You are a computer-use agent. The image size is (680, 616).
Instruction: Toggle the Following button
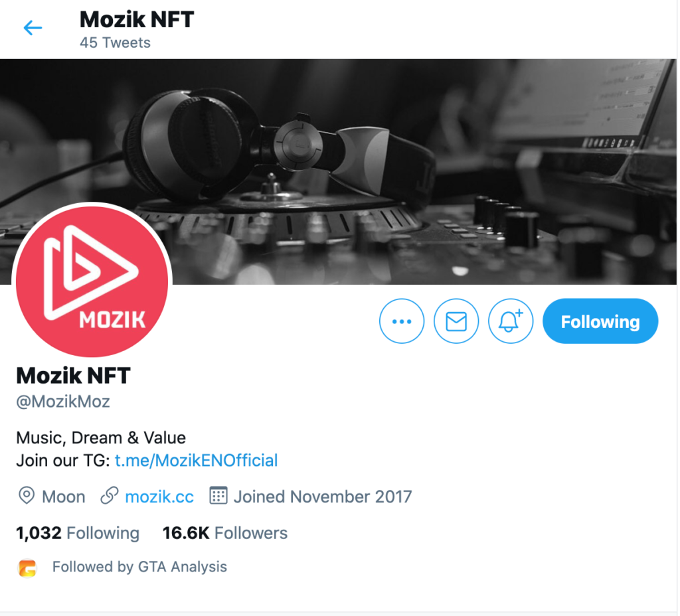tap(600, 321)
